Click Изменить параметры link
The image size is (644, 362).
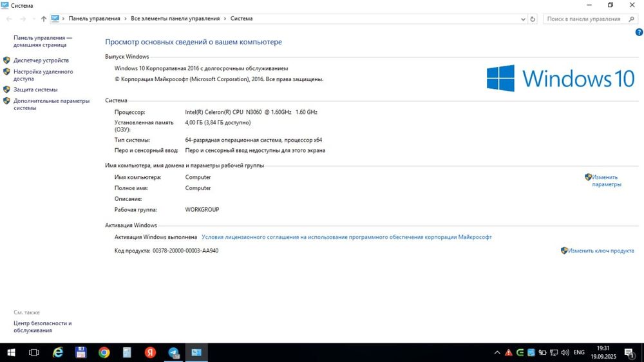[606, 181]
